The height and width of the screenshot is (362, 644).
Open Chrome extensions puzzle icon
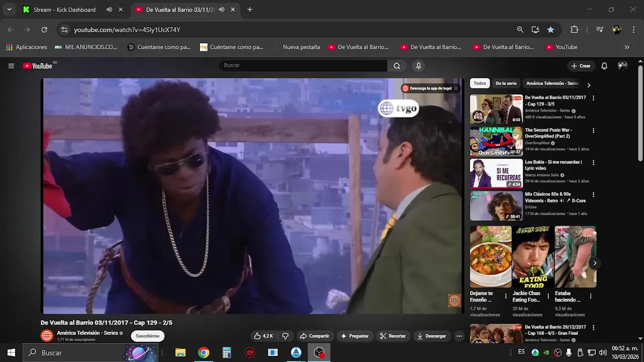tap(575, 30)
